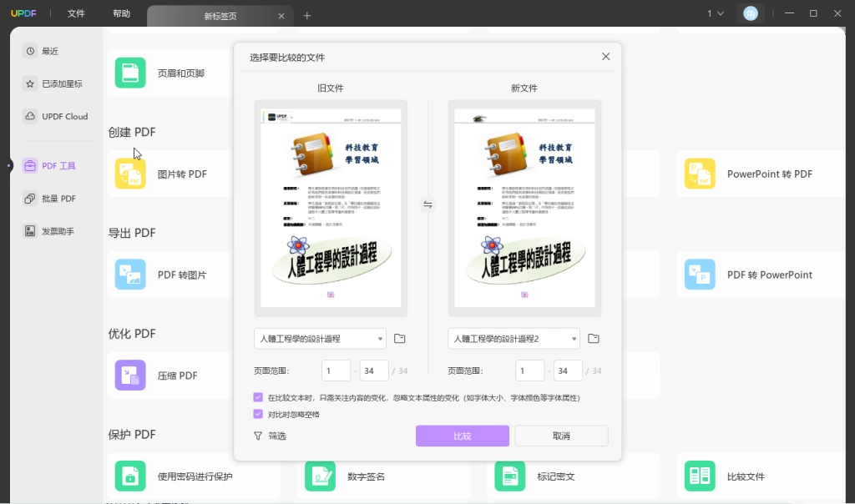This screenshot has height=504, width=855.
Task: Toggle ignore text attribute changes checkbox
Action: click(258, 397)
